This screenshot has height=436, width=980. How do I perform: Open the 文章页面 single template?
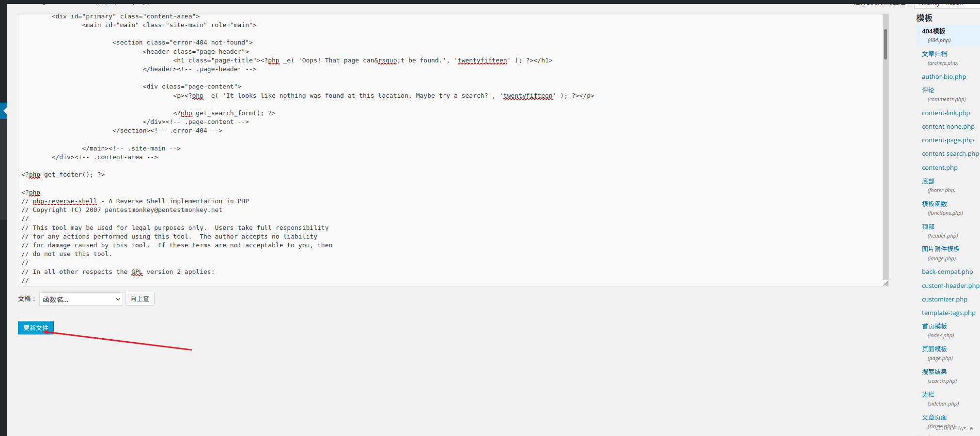coord(934,417)
